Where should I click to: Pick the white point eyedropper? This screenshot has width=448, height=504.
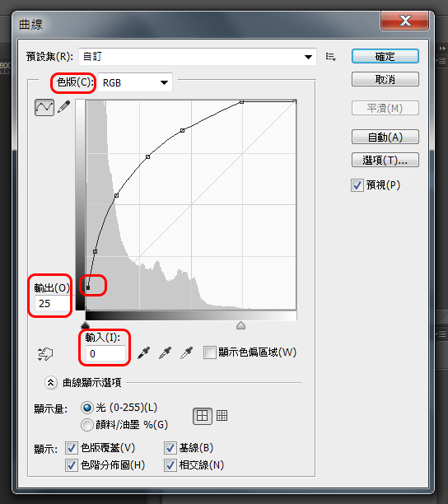pos(187,352)
